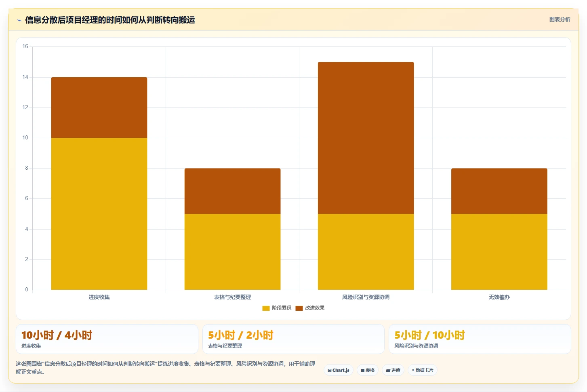
Task: Click the brown 改进效果 legend swatch
Action: (299, 308)
